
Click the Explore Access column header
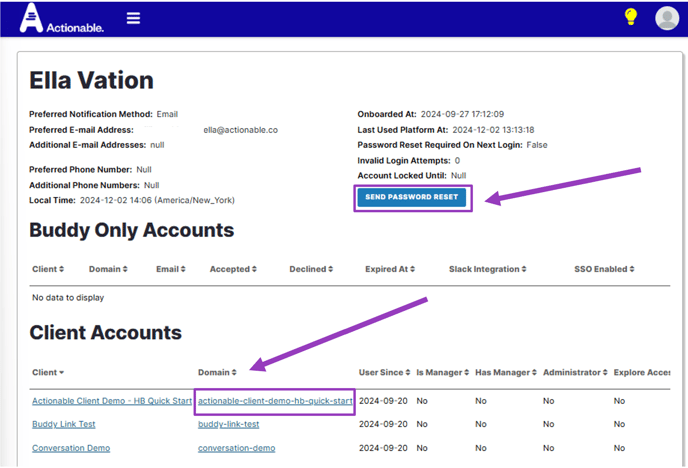[642, 372]
